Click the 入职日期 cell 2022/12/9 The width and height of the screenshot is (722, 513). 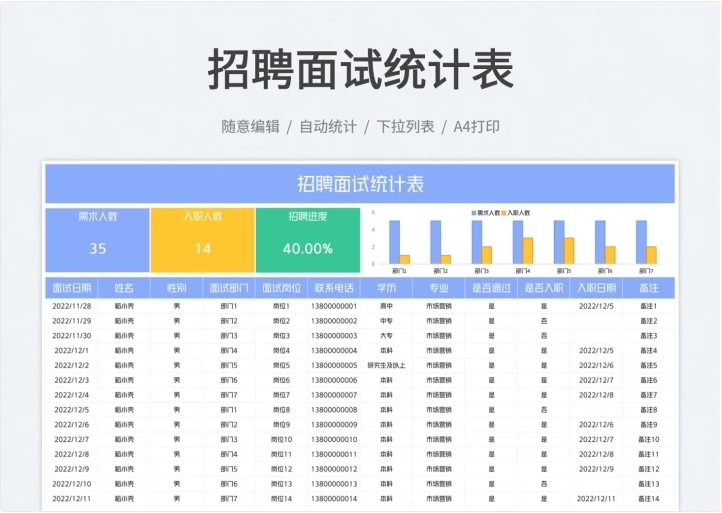tap(596, 469)
